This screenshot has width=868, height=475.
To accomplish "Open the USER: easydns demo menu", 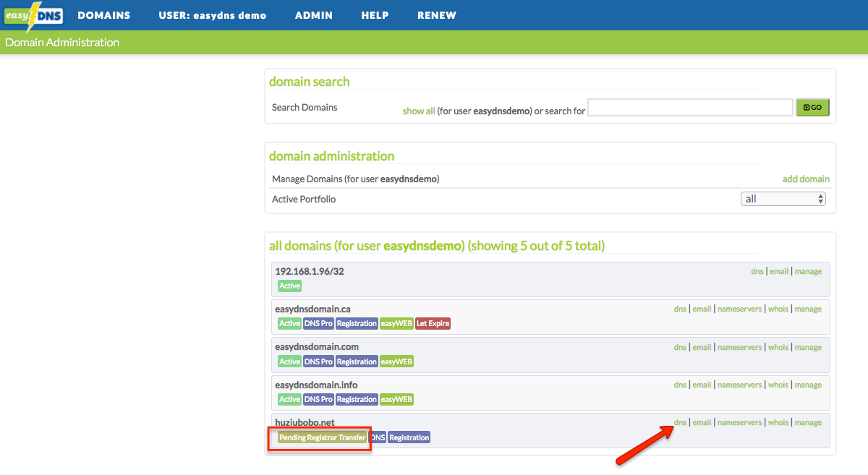I will pyautogui.click(x=213, y=15).
